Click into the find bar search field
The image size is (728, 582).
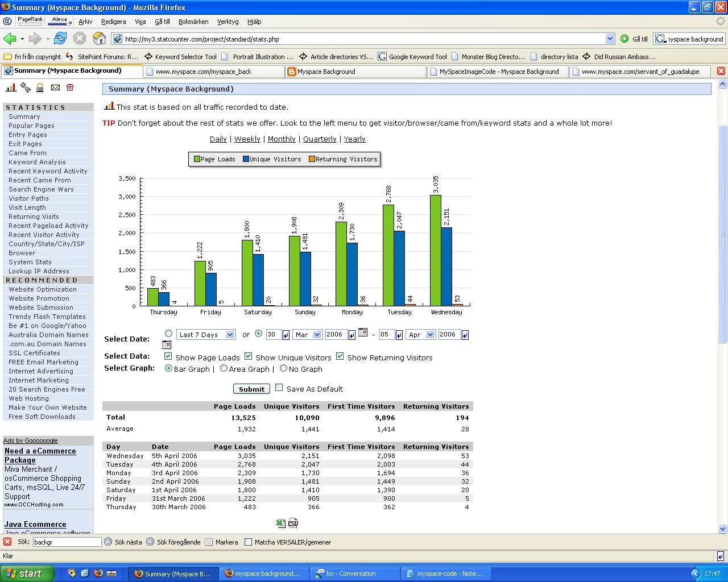pos(67,542)
